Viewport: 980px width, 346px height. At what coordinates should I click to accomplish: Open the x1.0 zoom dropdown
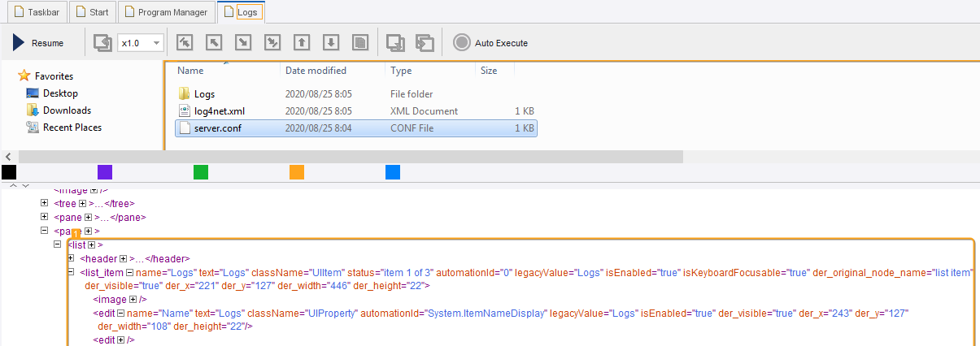141,43
